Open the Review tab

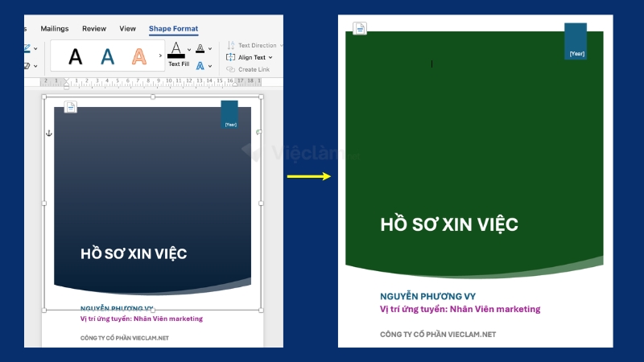point(94,29)
